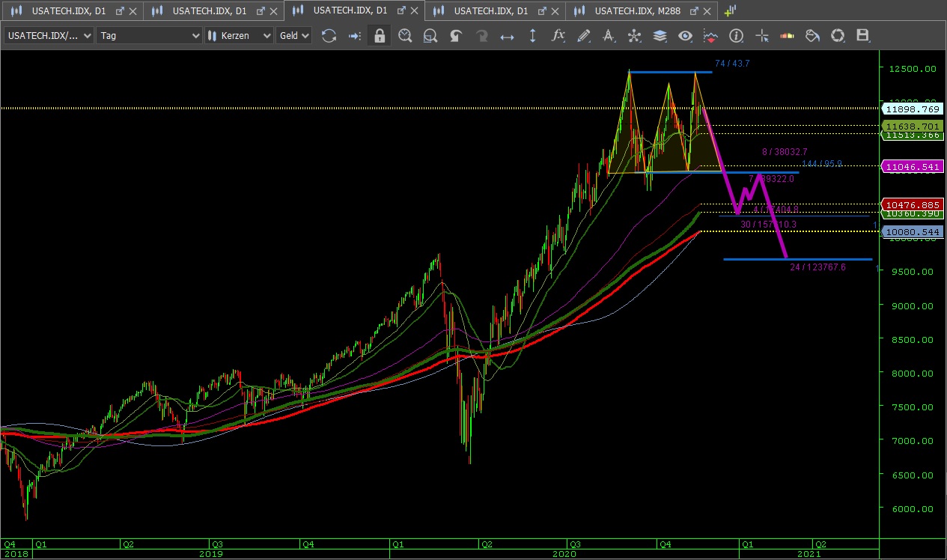Select the crosshair cursor tool
947x560 pixels.
click(761, 35)
